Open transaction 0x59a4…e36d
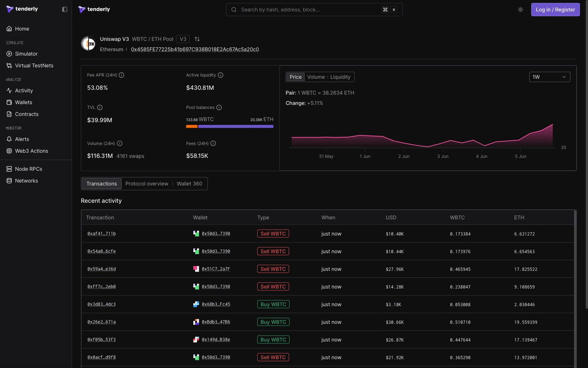588x368 pixels. 101,269
